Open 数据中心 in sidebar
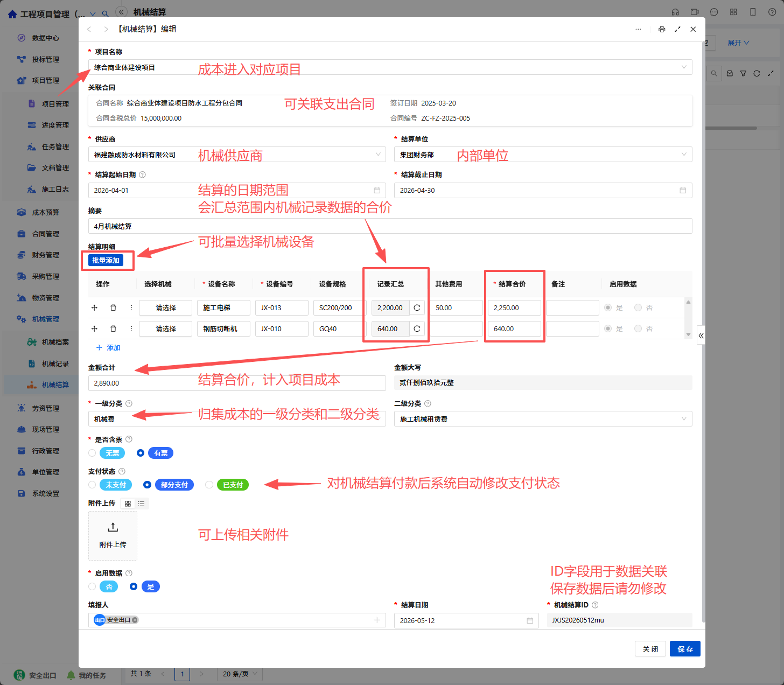784x685 pixels. point(45,38)
